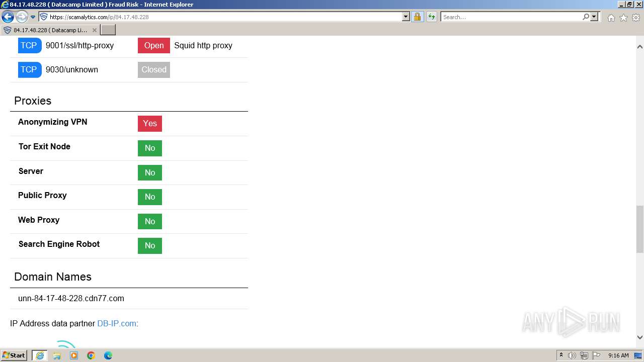
Task: Click the 9030/unknown text
Action: click(x=72, y=69)
